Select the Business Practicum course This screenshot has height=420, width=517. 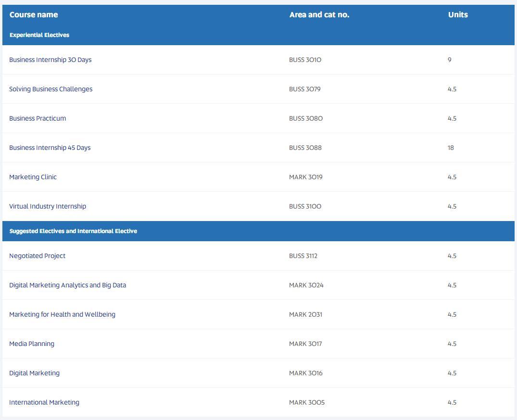(38, 118)
